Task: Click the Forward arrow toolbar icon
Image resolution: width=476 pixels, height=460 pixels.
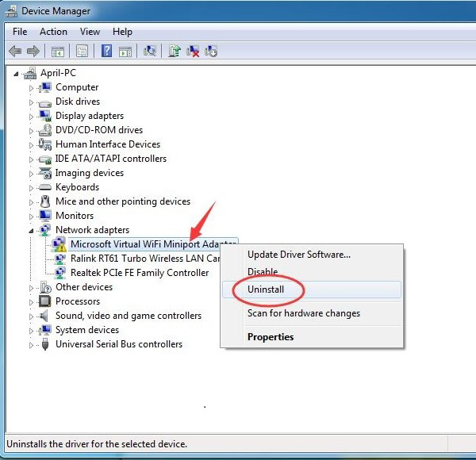Action: (33, 51)
